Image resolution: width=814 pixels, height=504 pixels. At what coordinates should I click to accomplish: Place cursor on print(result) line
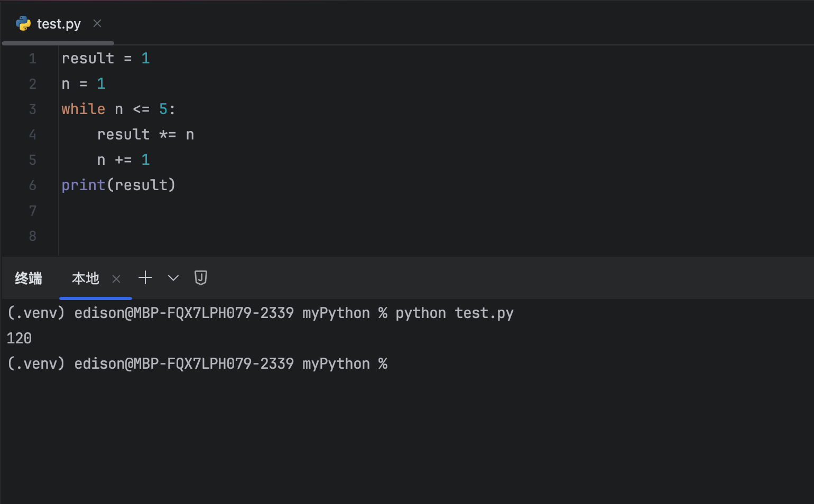click(x=118, y=185)
